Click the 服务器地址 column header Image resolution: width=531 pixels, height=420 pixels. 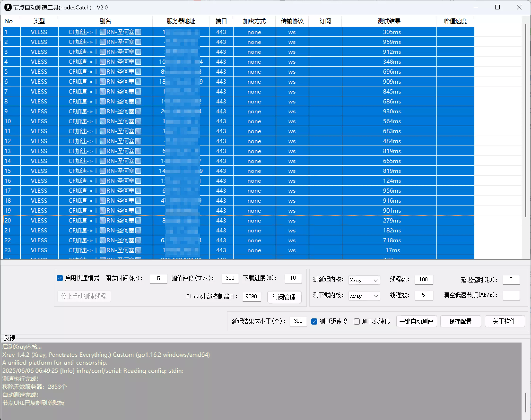(181, 21)
